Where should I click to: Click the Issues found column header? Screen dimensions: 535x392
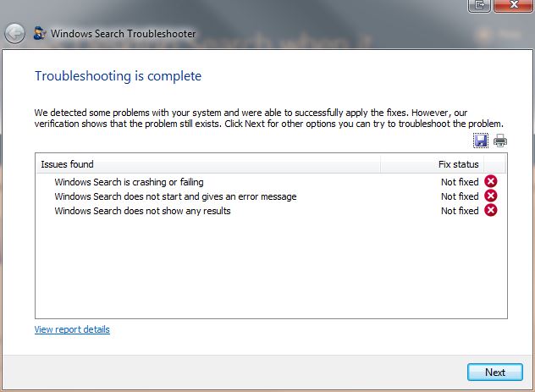click(x=208, y=164)
